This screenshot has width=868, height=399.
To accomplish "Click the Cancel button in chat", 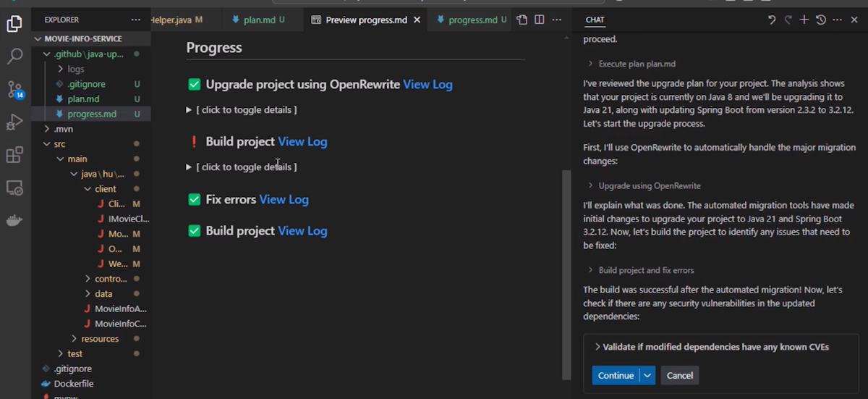I will click(679, 375).
